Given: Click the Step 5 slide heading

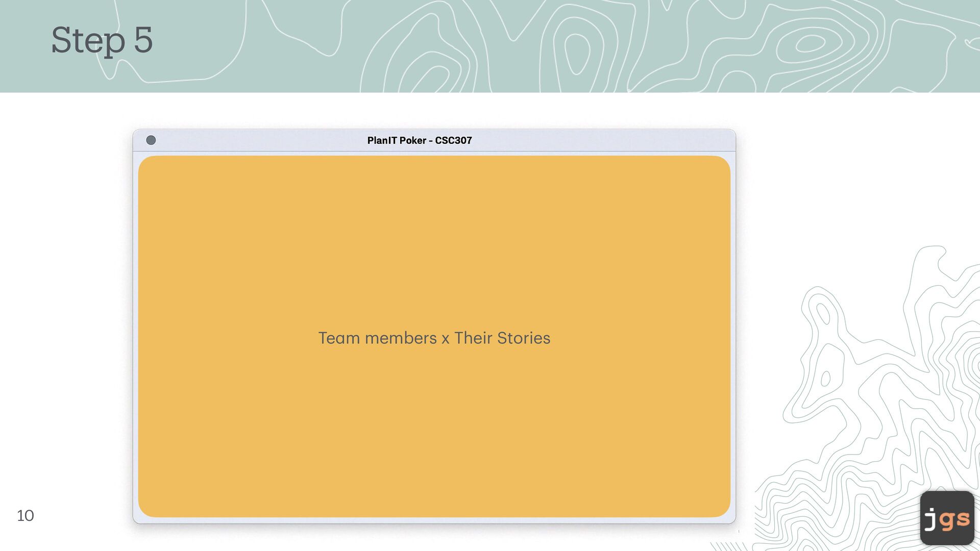Looking at the screenshot, I should point(102,40).
